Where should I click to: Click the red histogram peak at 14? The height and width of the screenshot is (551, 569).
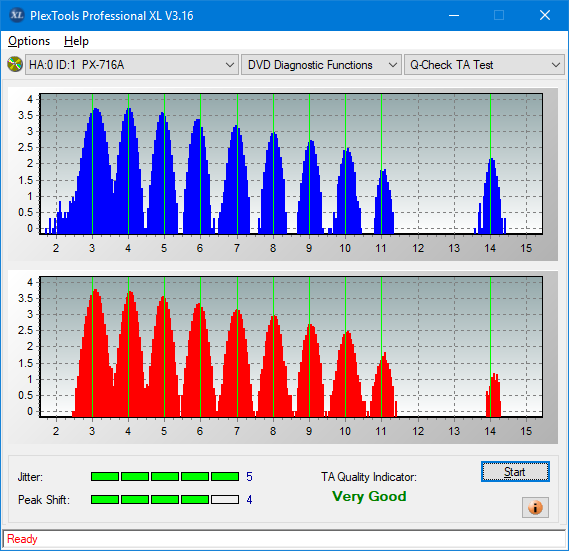494,395
